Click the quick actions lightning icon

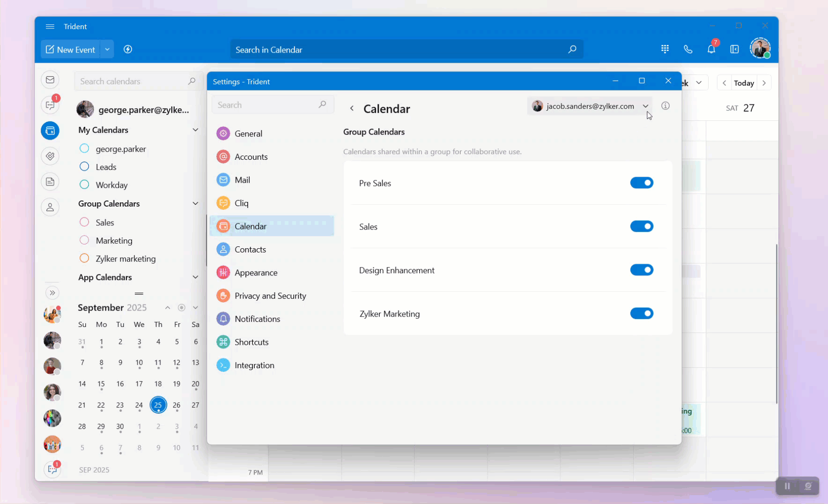128,49
